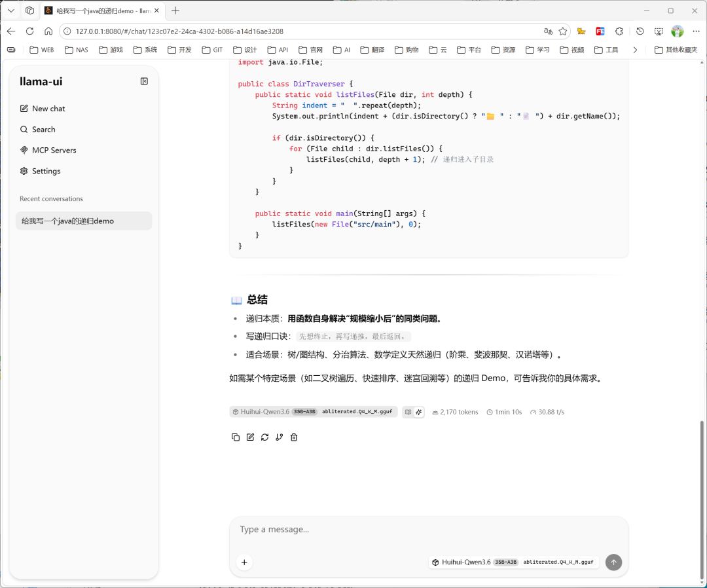Collapse the llama-ui sidebar panel
The image size is (707, 588).
(144, 81)
